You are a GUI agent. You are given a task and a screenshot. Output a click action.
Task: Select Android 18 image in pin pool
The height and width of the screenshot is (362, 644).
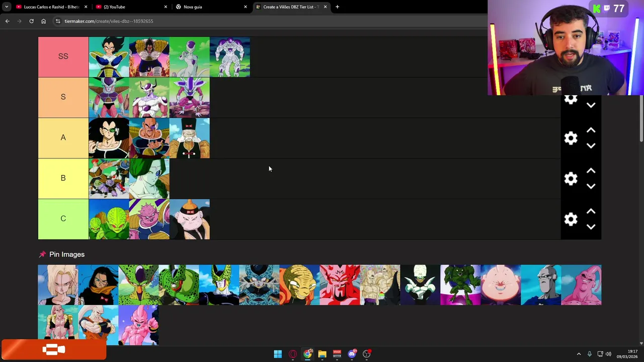point(58,285)
